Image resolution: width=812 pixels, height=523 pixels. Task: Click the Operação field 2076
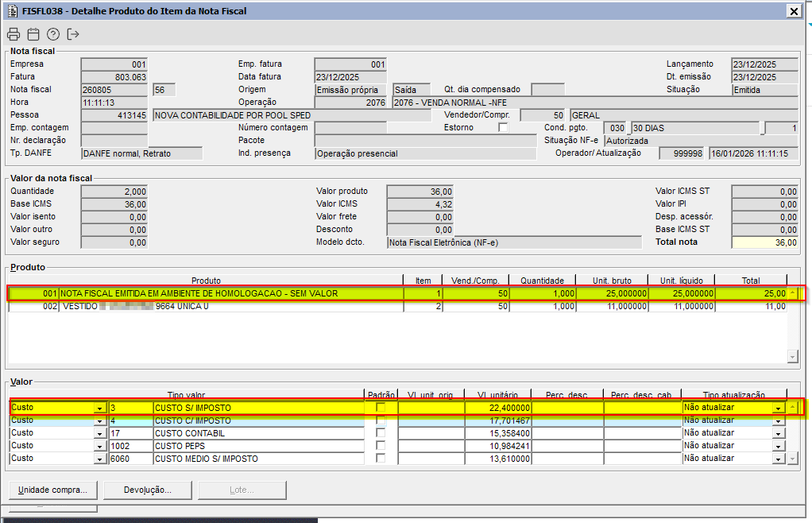pyautogui.click(x=350, y=103)
